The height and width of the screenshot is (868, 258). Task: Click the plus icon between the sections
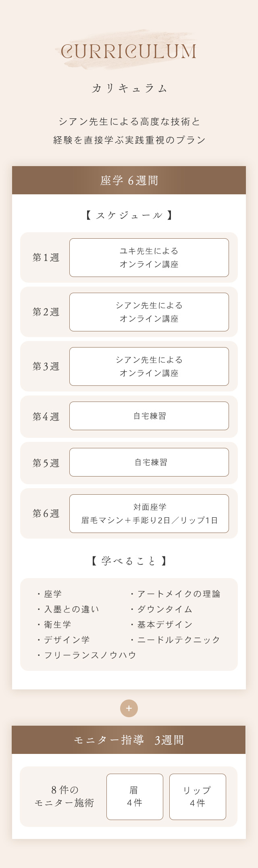point(129,708)
